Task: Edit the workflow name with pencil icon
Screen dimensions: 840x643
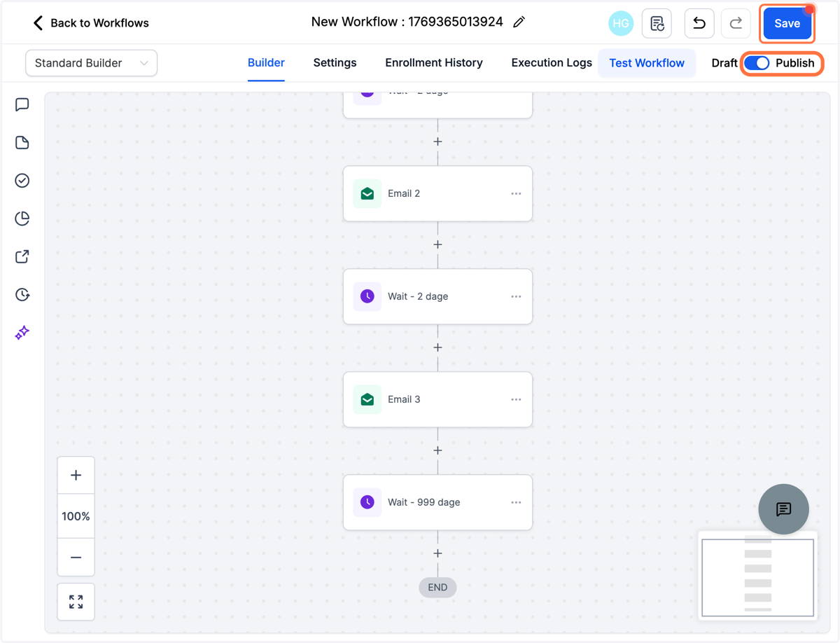Action: 519,22
